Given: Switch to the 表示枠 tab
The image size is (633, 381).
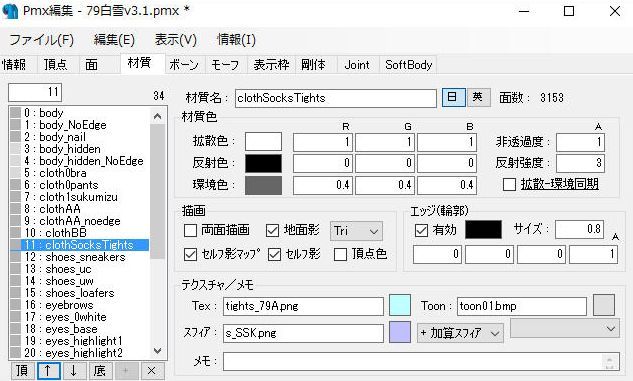Looking at the screenshot, I should (x=272, y=65).
